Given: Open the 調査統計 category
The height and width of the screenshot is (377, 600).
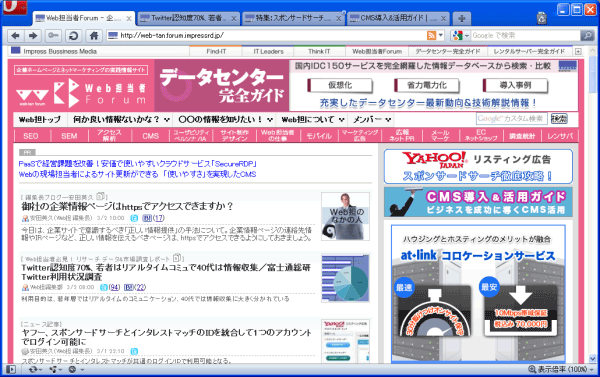Looking at the screenshot, I should 522,136.
